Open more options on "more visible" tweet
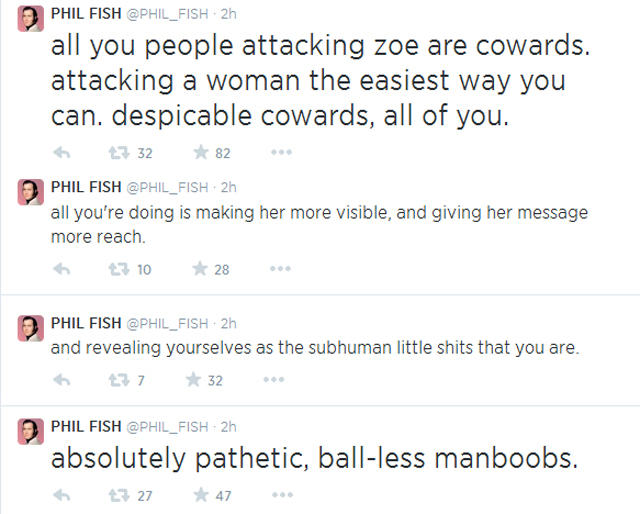 [281, 268]
